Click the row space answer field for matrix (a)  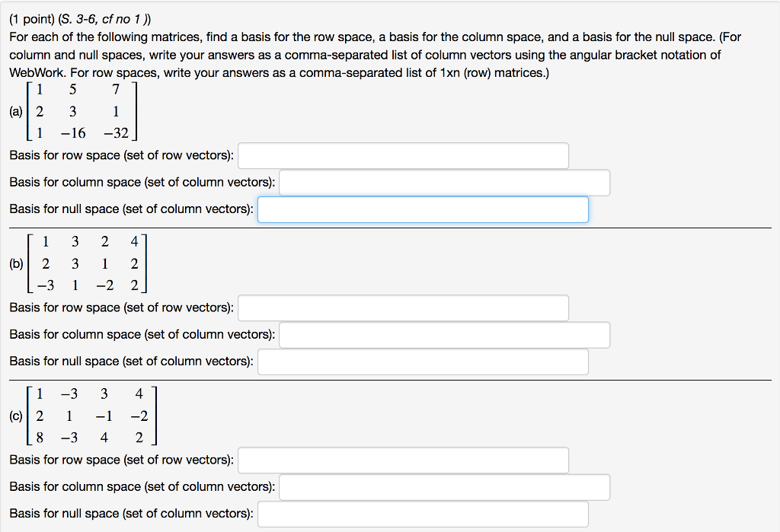403,155
